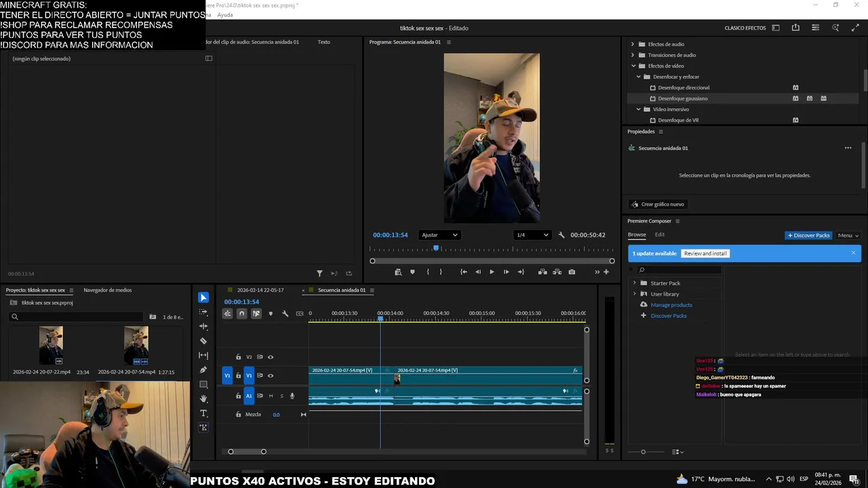
Task: Toggle lock on V2 track
Action: click(x=238, y=357)
